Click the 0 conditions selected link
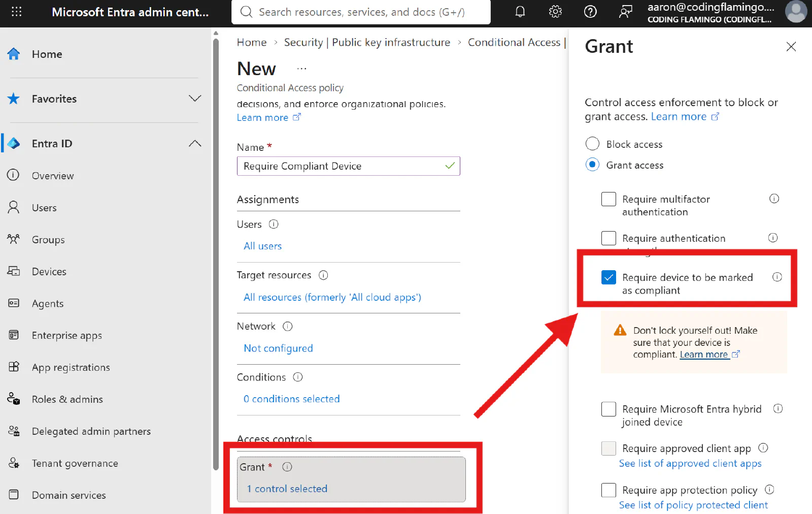This screenshot has height=514, width=812. (292, 399)
